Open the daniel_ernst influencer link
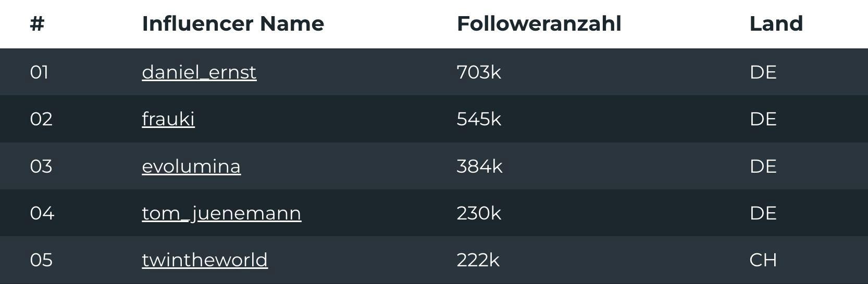Screen dimensions: 868x284 pos(199,72)
